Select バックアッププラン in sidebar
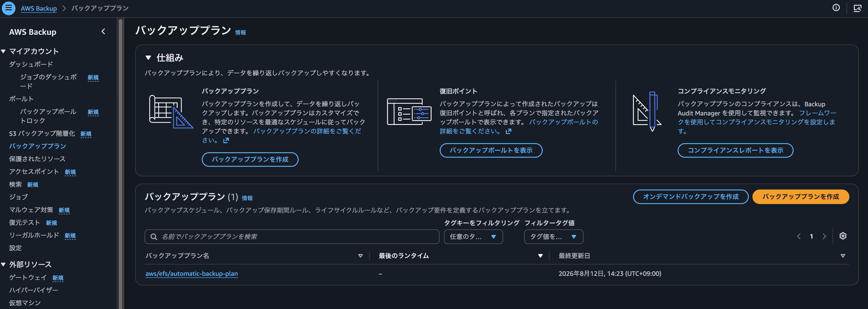 (37, 146)
